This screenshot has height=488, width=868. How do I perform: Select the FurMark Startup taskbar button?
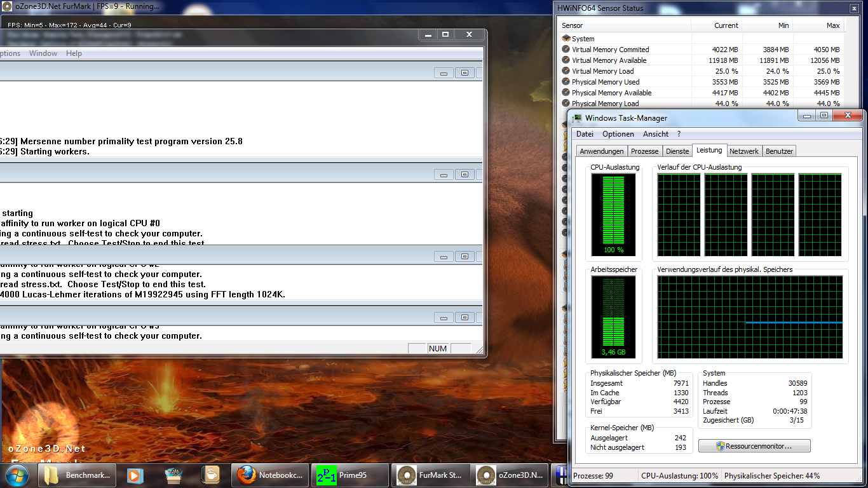(x=430, y=475)
